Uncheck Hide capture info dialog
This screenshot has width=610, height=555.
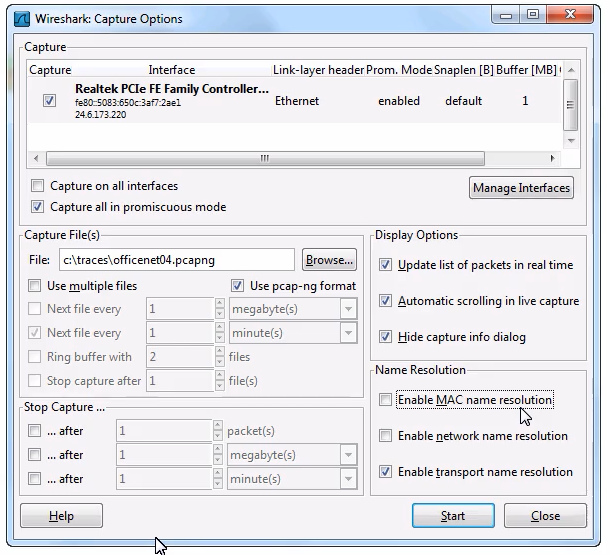(x=386, y=337)
